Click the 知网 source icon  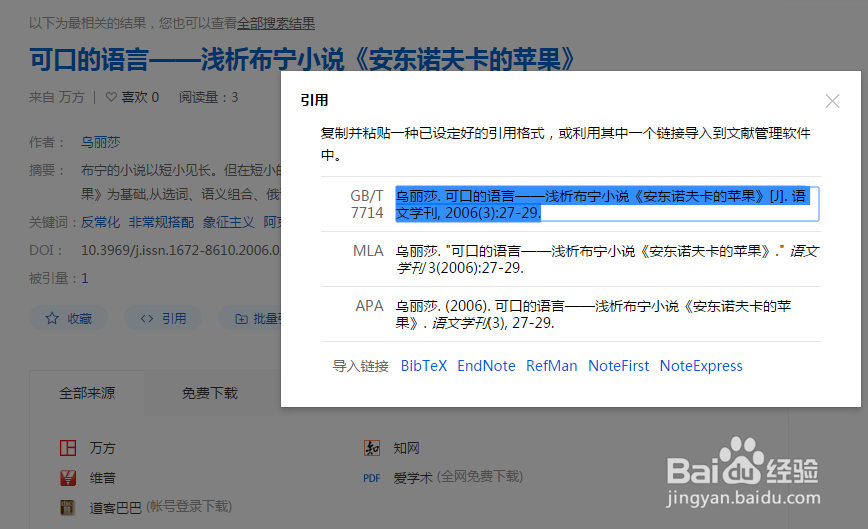tap(371, 448)
